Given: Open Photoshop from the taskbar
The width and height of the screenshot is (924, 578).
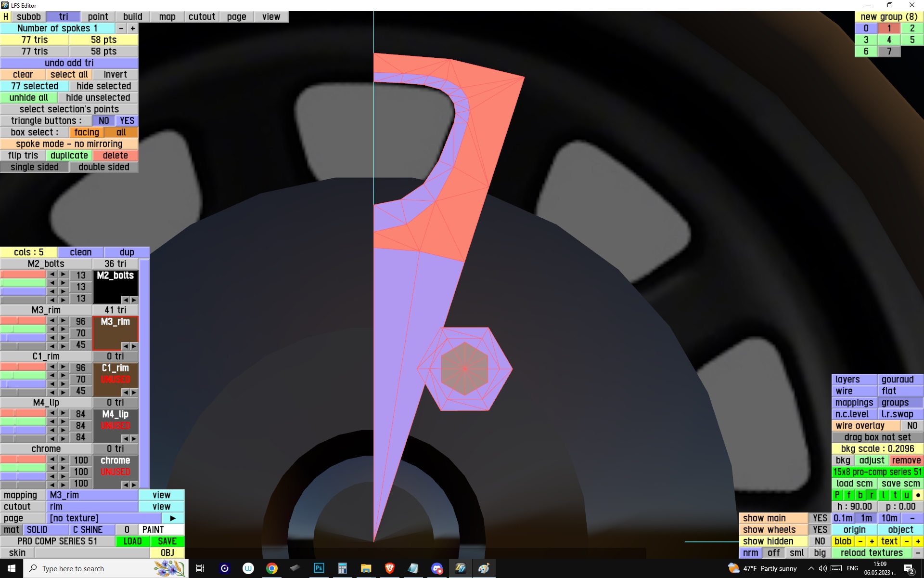Looking at the screenshot, I should [319, 568].
